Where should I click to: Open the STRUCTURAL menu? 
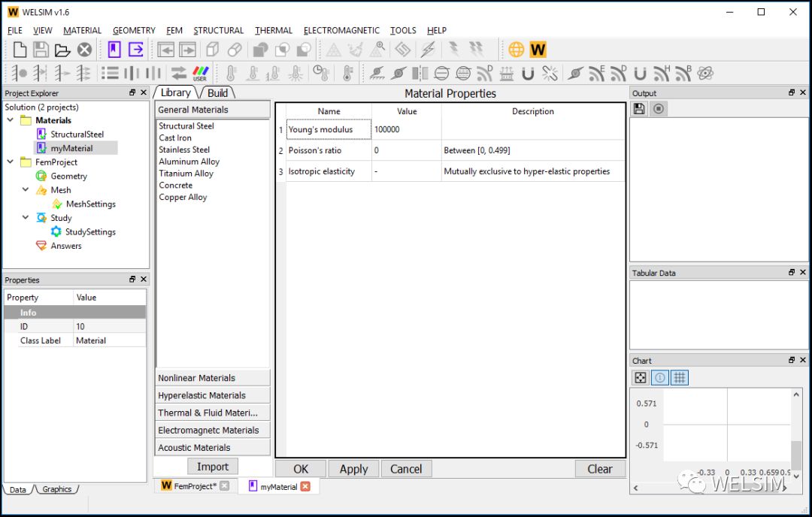(218, 31)
